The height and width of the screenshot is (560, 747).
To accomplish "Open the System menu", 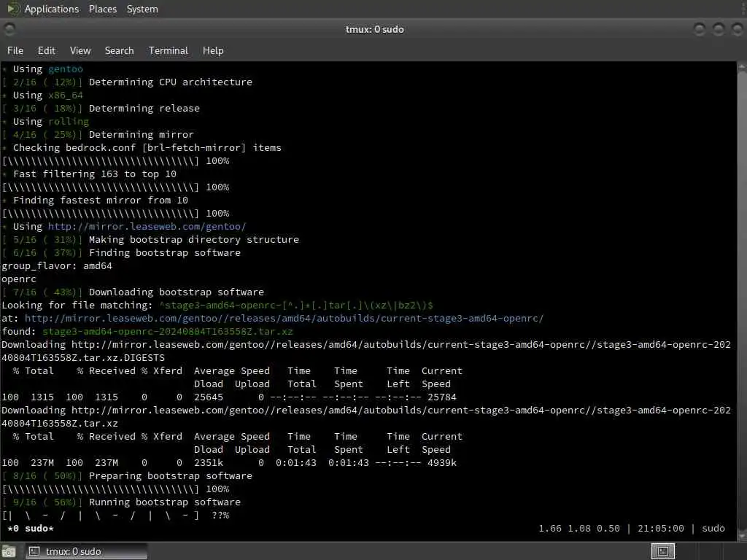I will point(142,9).
